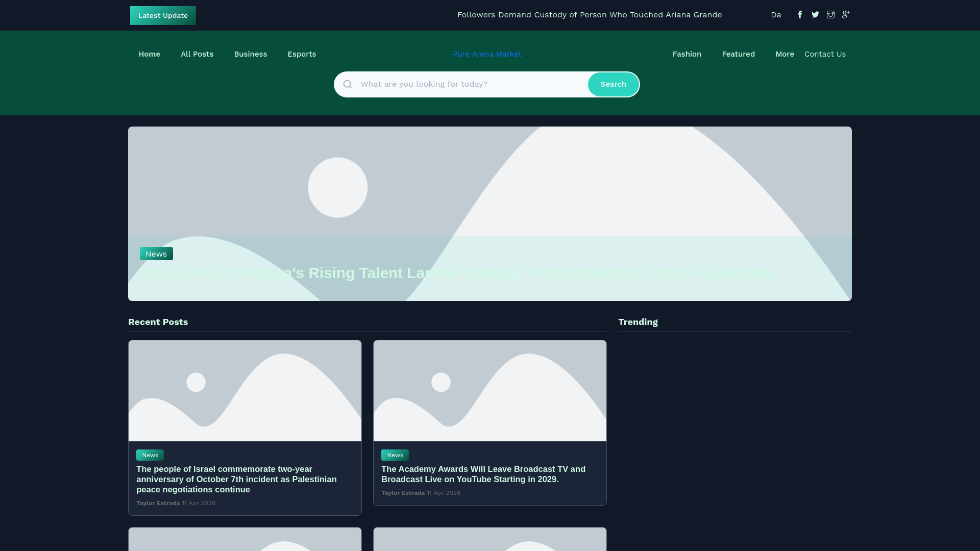
Task: Open the Home menu item
Action: pyautogui.click(x=149, y=54)
